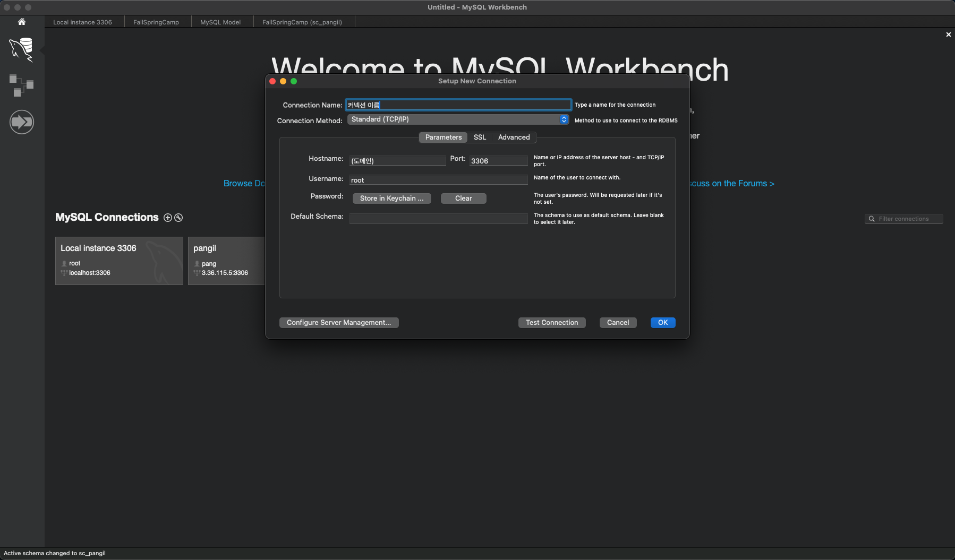Image resolution: width=955 pixels, height=560 pixels.
Task: Switch to FallSpringCamp (sc_pangil) tab
Action: click(x=302, y=22)
